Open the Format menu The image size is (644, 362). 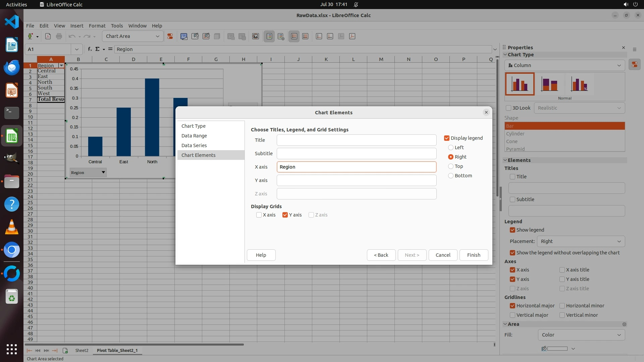click(97, 25)
